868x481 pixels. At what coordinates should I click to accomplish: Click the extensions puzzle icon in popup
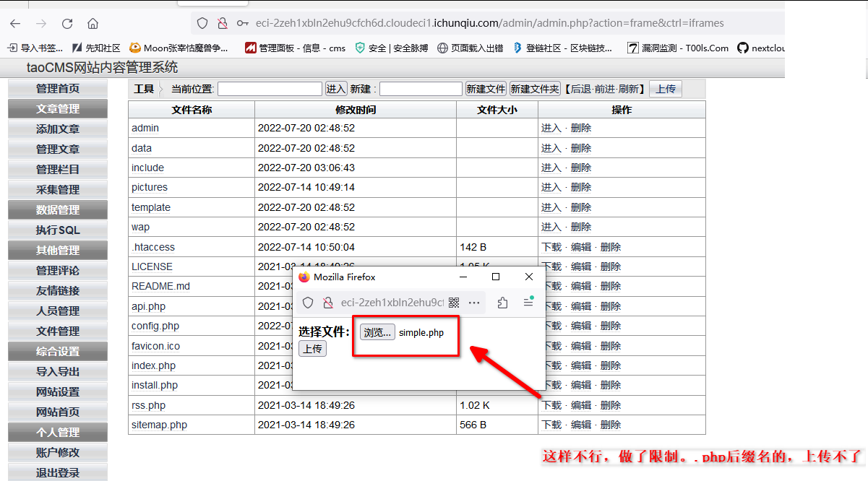(x=502, y=303)
